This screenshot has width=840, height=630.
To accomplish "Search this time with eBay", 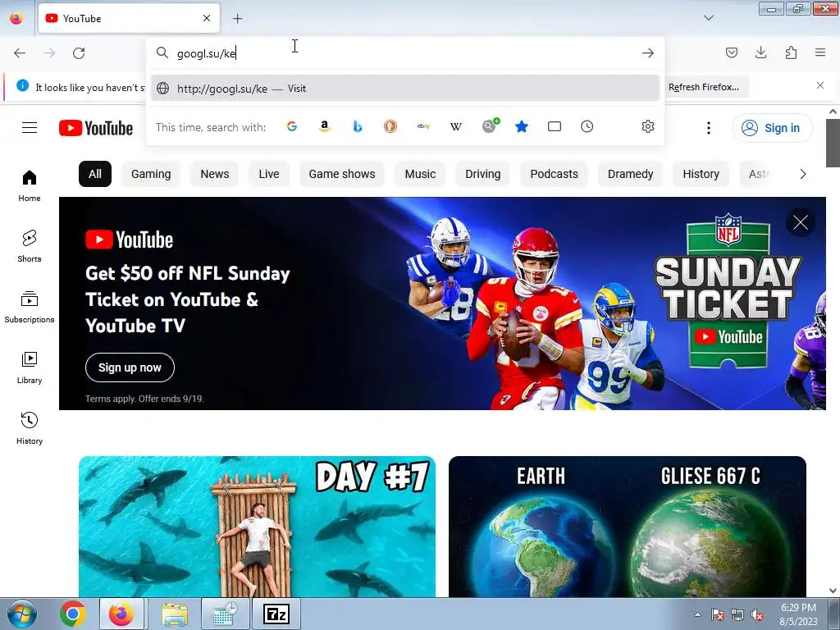I will 423,126.
